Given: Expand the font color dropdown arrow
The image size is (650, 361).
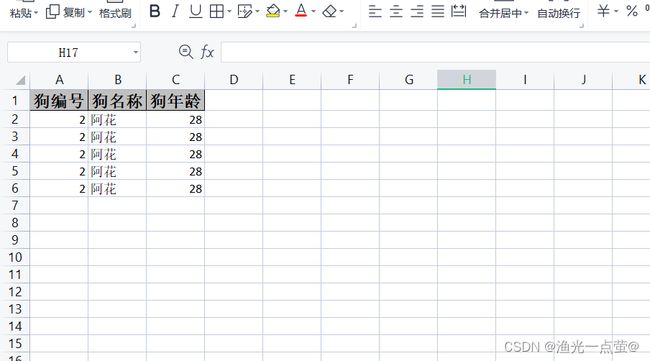Looking at the screenshot, I should [313, 11].
